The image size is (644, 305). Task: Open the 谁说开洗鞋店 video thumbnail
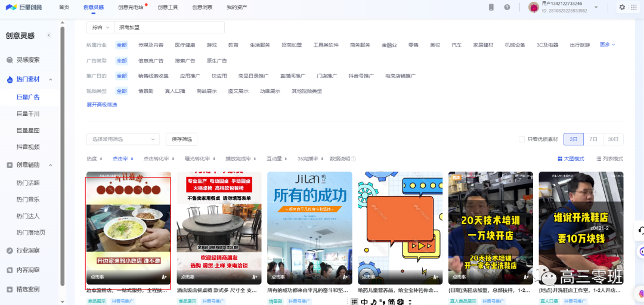coord(581,228)
